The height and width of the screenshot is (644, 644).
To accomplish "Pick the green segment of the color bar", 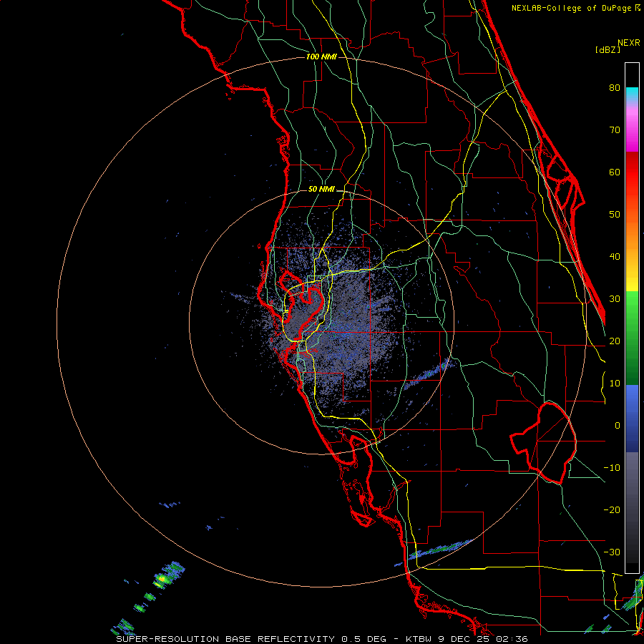I will click(x=632, y=338).
